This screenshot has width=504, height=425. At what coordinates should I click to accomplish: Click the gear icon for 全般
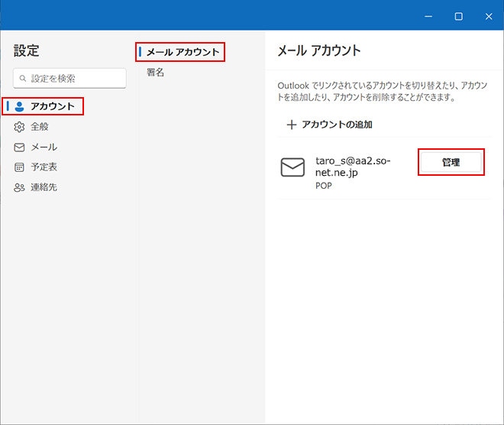[x=20, y=127]
